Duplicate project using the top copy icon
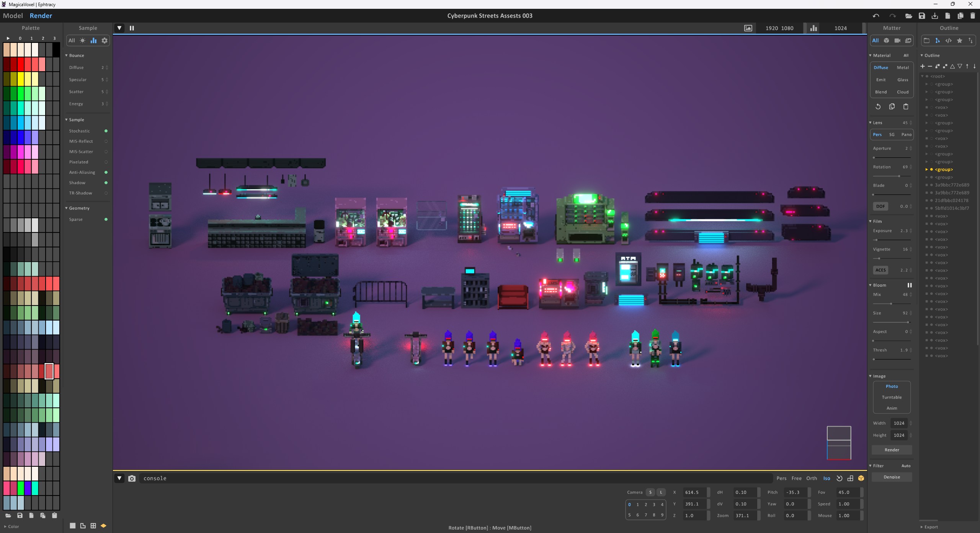The image size is (980, 533). pos(960,16)
